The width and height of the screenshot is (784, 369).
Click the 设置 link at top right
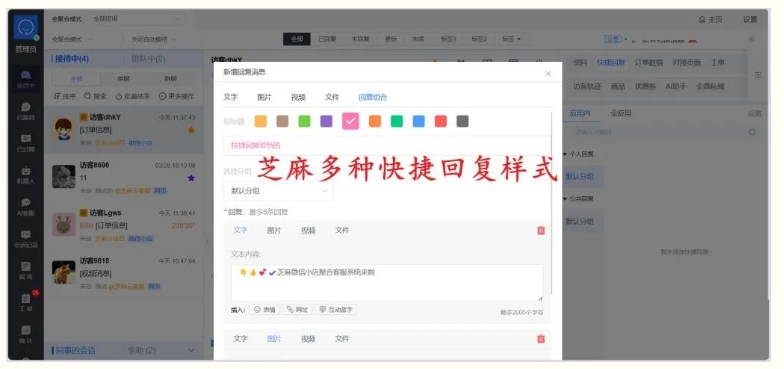750,20
